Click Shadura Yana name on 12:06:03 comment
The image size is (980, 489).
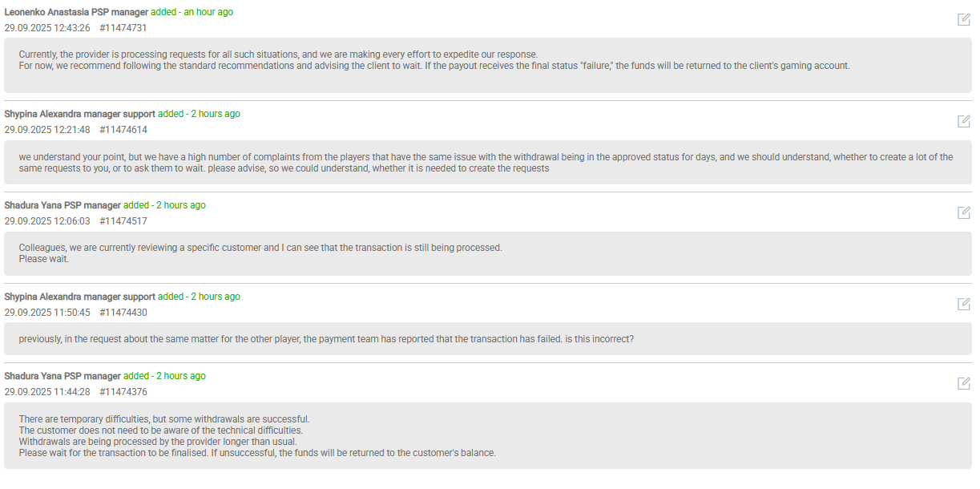(x=63, y=206)
